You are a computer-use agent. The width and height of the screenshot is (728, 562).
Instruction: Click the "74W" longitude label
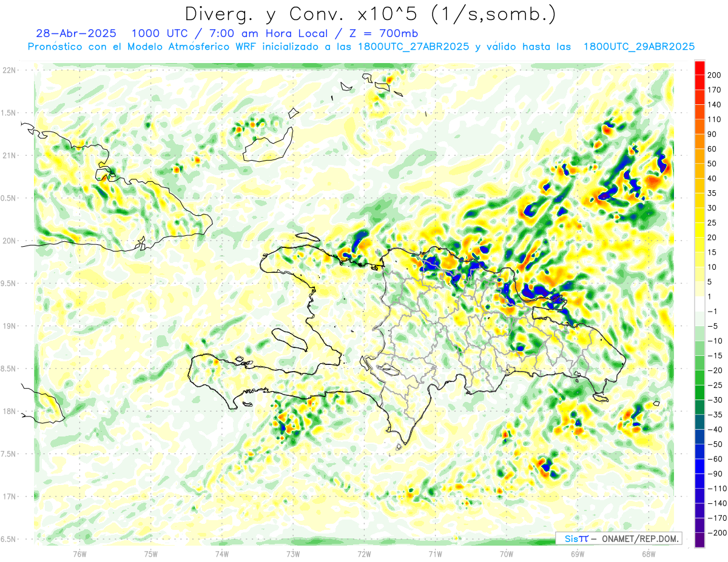pos(221,553)
